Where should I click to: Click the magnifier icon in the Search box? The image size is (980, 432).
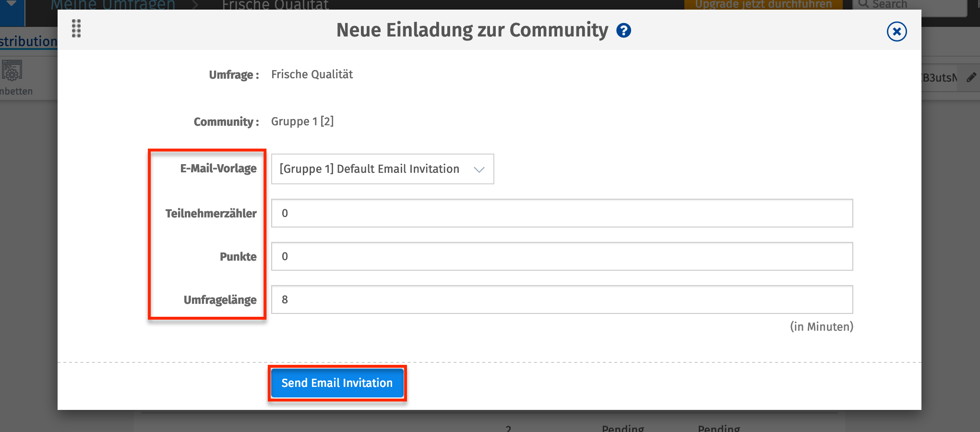pos(863,4)
